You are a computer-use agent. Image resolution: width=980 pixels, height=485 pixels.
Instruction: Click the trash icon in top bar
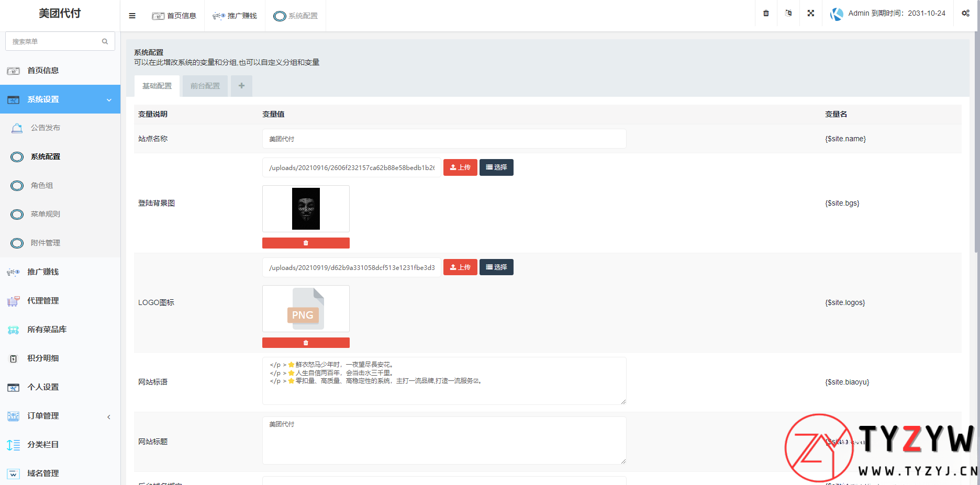766,13
